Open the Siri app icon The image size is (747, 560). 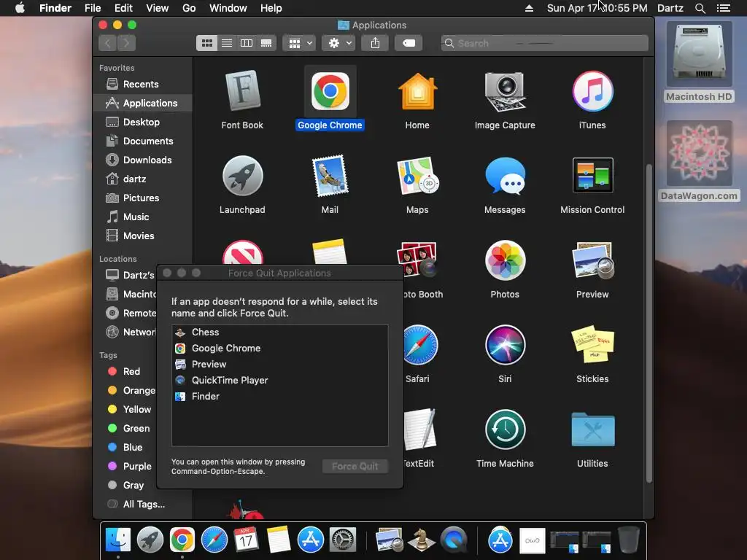point(505,345)
